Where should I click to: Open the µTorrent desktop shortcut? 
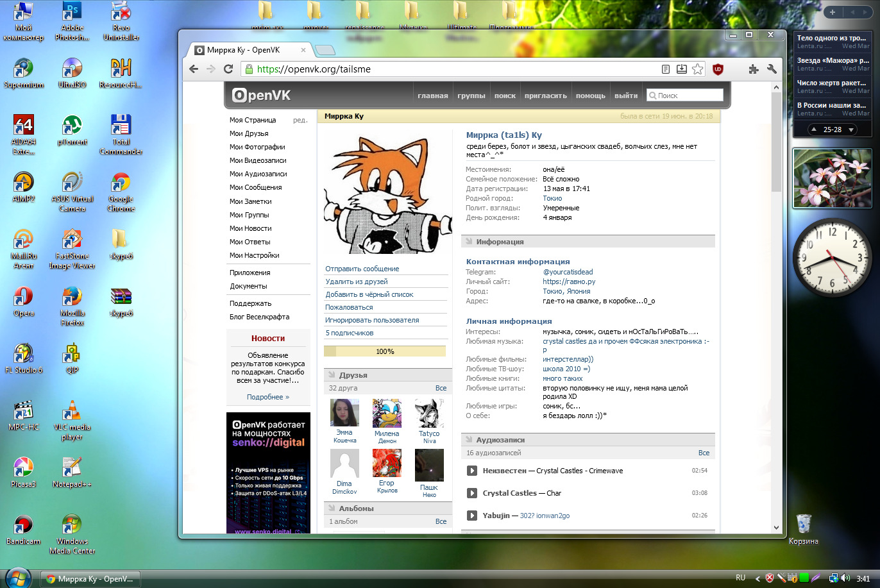72,130
